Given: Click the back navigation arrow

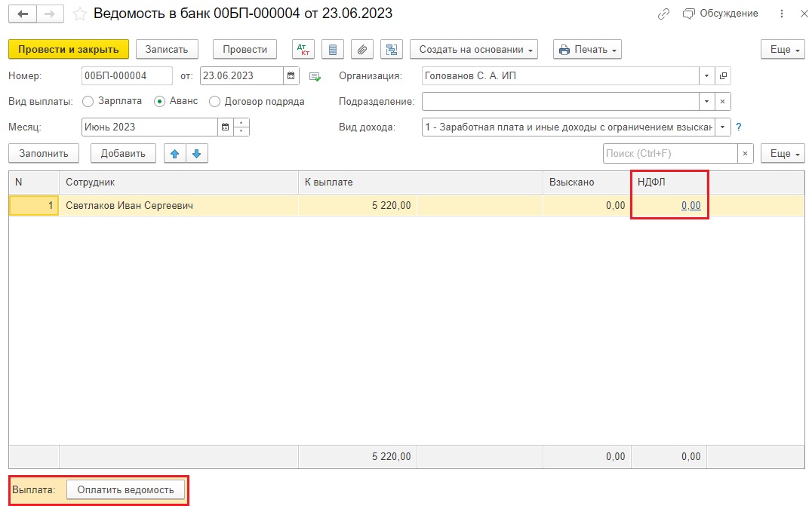Looking at the screenshot, I should tap(23, 14).
